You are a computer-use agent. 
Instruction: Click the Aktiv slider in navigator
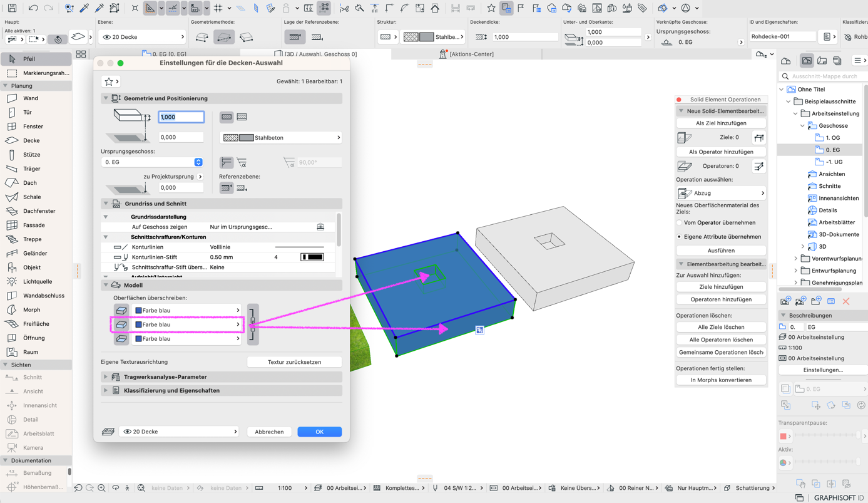(827, 462)
